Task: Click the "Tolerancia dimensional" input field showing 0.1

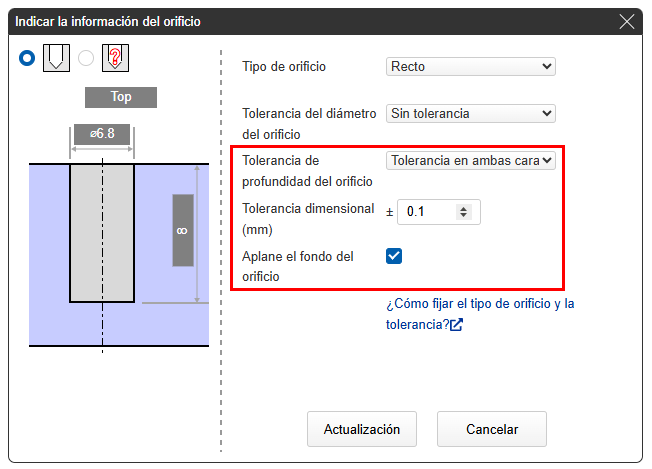Action: point(427,212)
